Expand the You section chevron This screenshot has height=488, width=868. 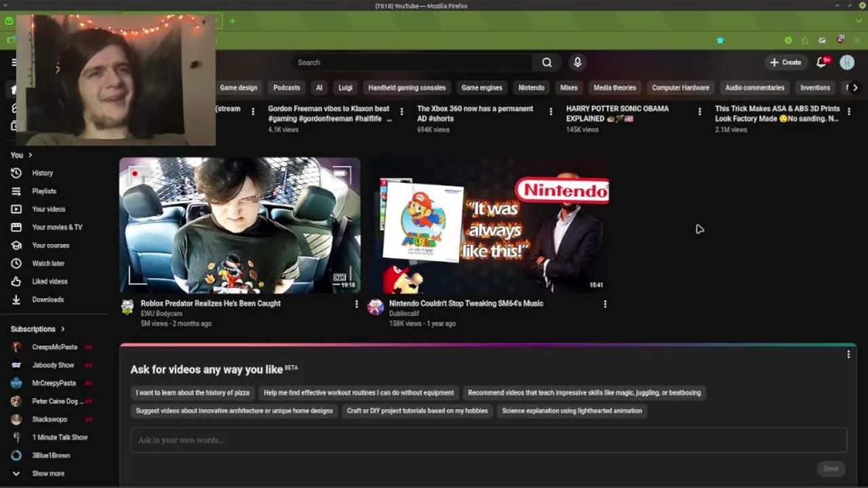pyautogui.click(x=30, y=155)
